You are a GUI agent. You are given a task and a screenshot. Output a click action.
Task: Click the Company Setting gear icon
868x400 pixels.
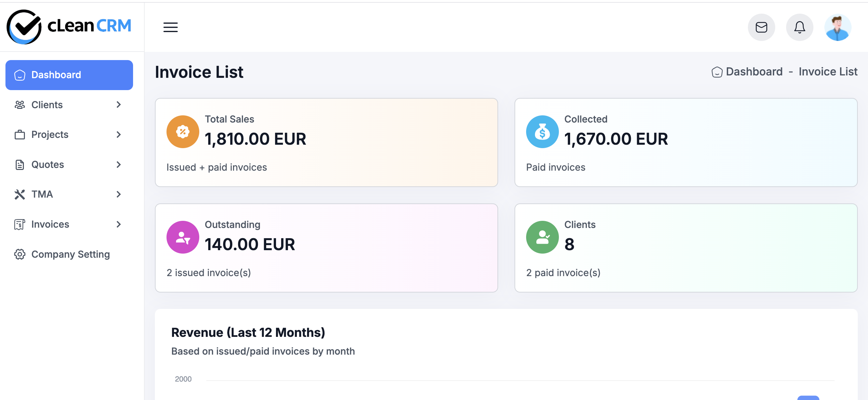20,254
